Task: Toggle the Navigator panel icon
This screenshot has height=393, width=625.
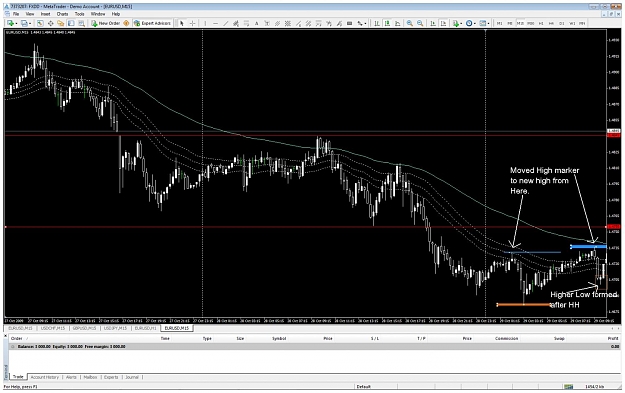Action: click(61, 24)
